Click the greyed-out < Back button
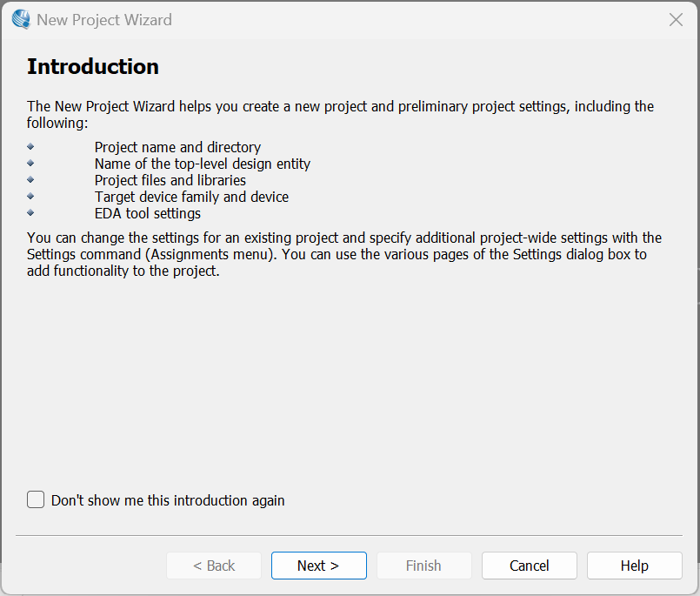Viewport: 700px width, 596px height. tap(214, 566)
